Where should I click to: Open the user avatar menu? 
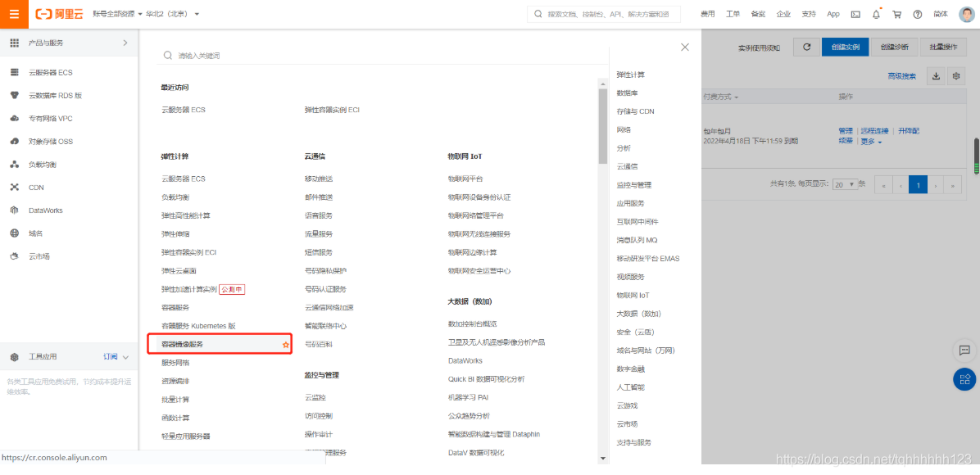point(966,14)
